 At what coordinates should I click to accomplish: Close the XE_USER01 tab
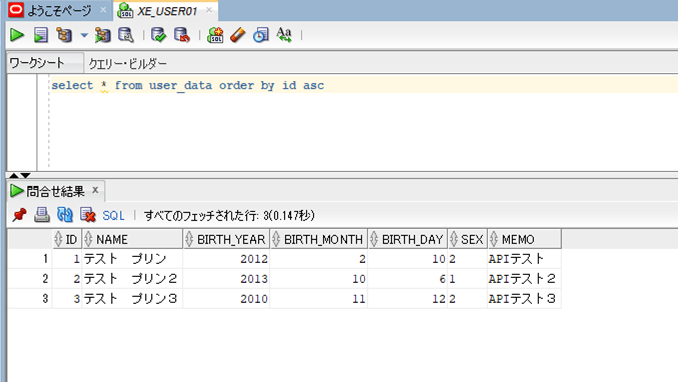click(209, 10)
